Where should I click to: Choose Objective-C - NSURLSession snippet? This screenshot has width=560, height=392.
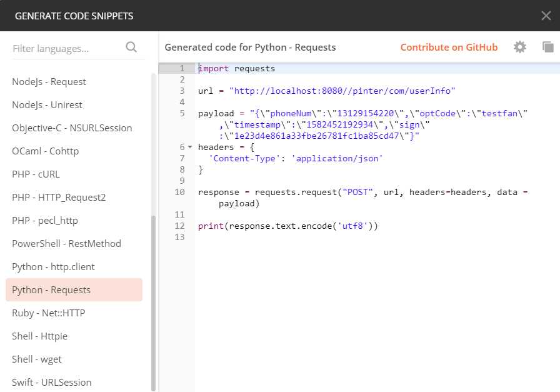tap(72, 128)
